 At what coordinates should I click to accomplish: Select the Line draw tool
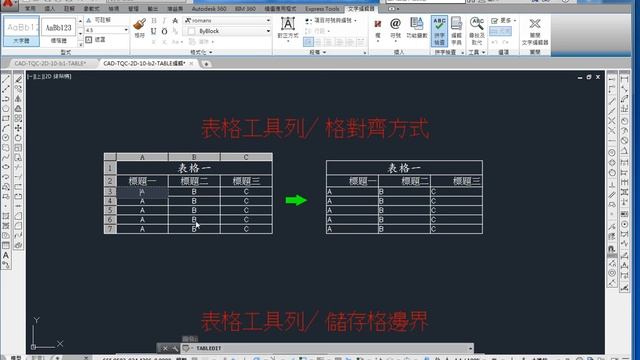[x=6, y=79]
